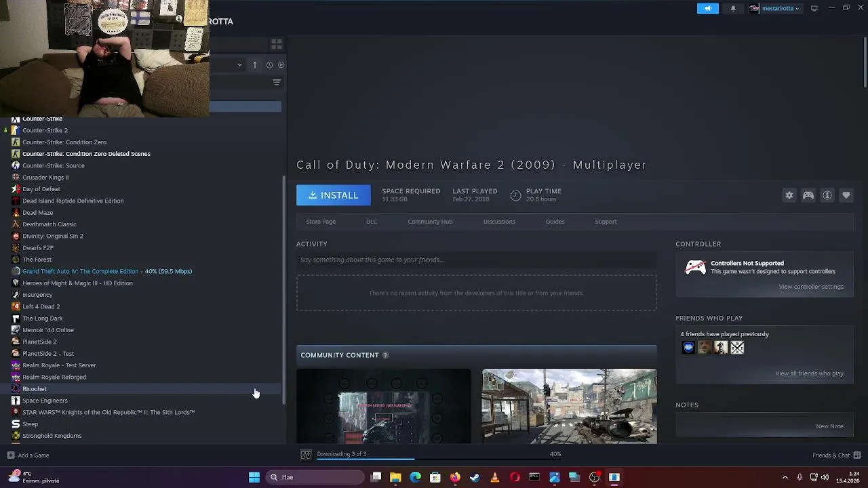Click Add a Game button

click(x=28, y=455)
